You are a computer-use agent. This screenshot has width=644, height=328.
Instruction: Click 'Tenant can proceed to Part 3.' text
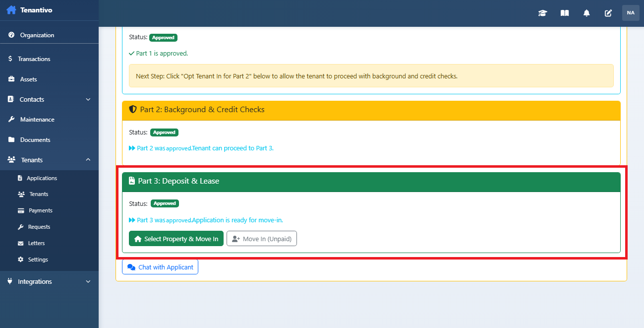[233, 148]
